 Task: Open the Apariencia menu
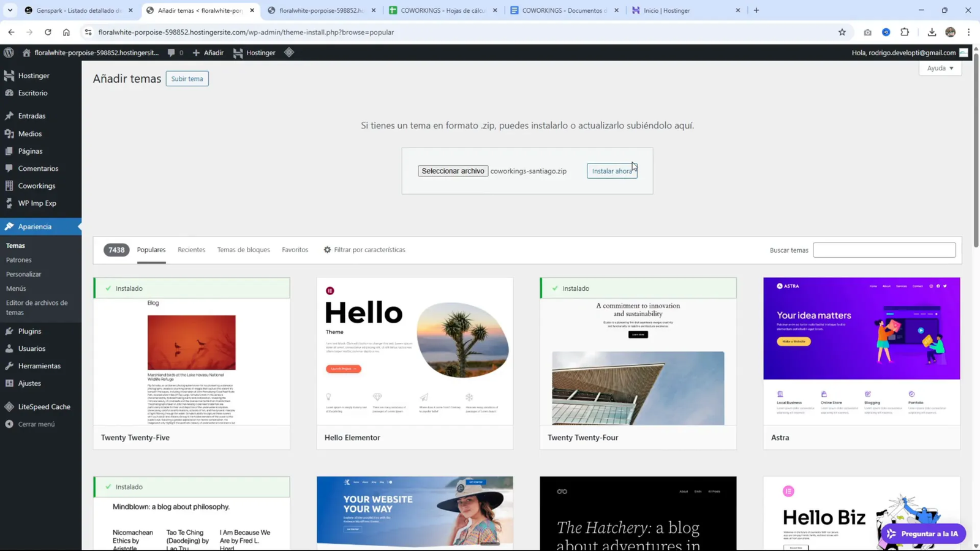[40, 227]
